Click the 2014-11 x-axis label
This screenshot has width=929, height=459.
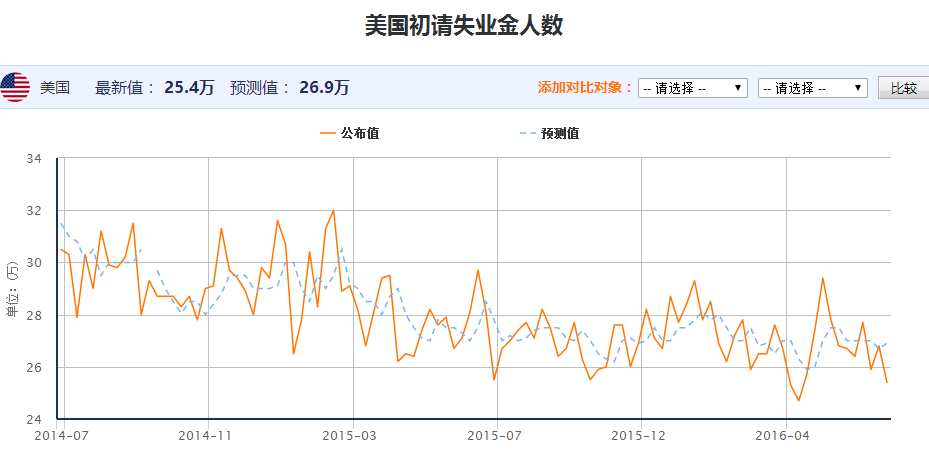coord(204,436)
